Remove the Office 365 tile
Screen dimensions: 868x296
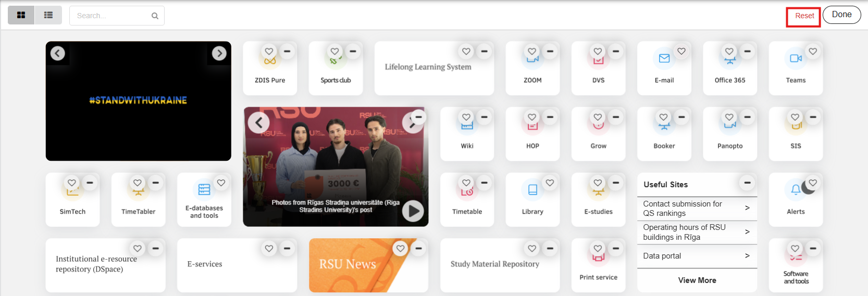747,51
